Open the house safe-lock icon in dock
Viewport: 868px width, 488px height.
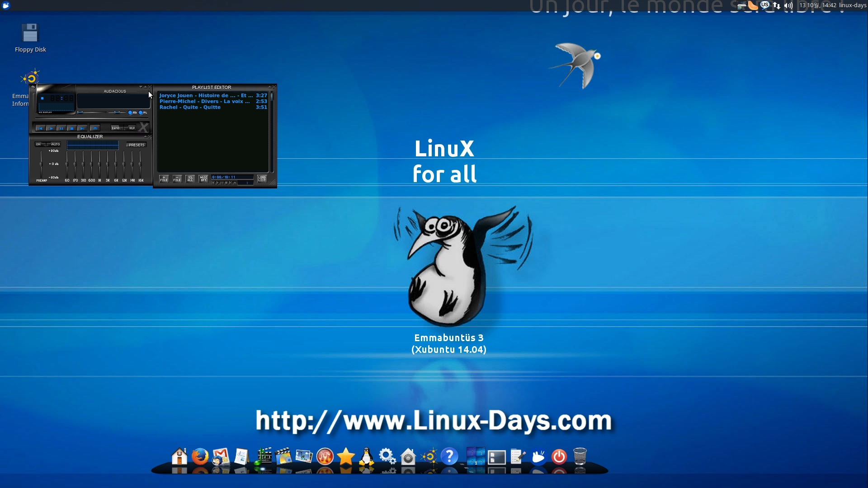[408, 456]
